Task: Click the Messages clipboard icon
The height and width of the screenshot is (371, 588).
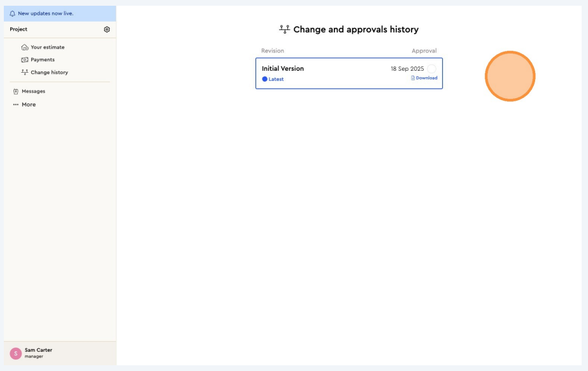Action: (16, 91)
